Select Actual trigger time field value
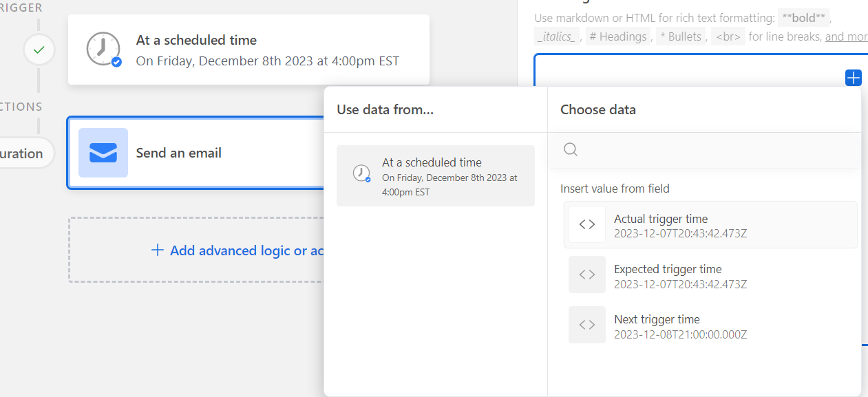868x397 pixels. click(x=710, y=224)
